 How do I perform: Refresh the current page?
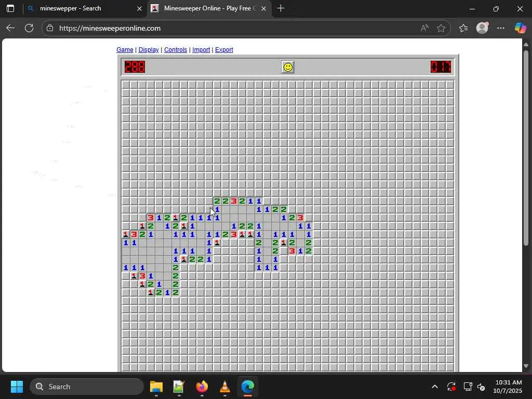[29, 28]
